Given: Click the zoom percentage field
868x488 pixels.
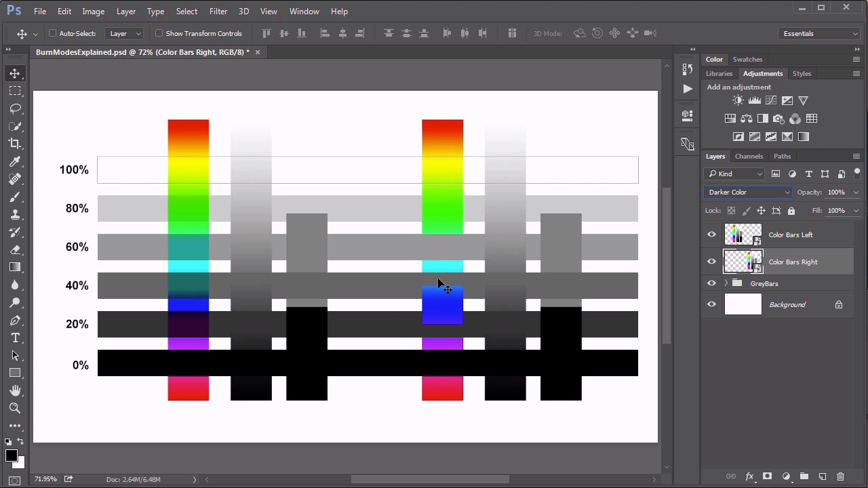Looking at the screenshot, I should [46, 479].
